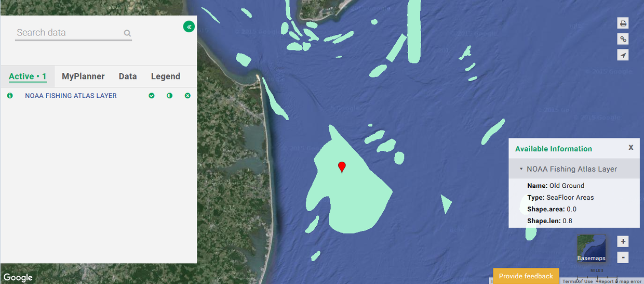644x284 pixels.
Task: Switch to the Data tab
Action: coord(128,76)
